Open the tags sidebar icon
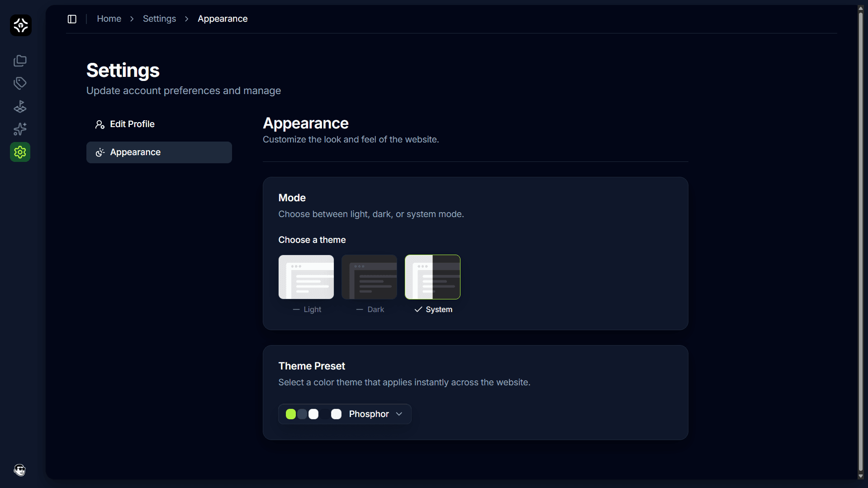868x488 pixels. (20, 83)
